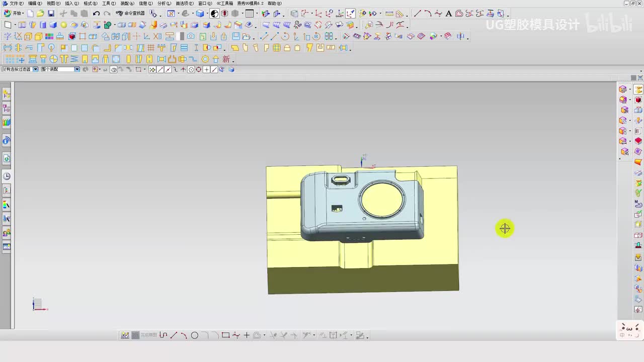Click the red cube icon in third toolbar row
This screenshot has width=644, height=362.
[x=72, y=36]
